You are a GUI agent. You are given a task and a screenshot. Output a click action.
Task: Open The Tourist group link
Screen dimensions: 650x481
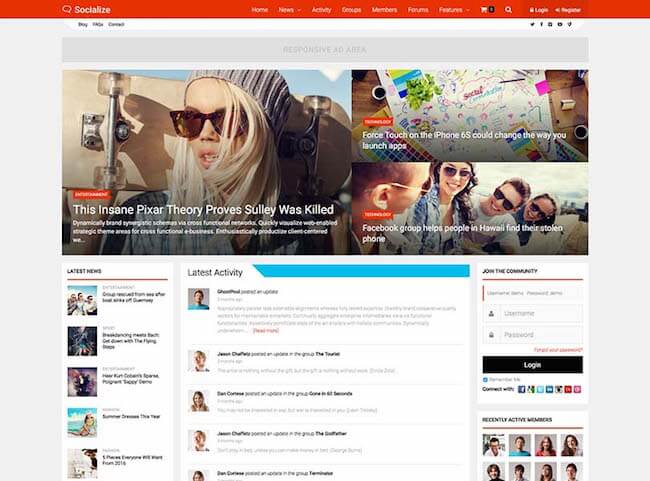[x=327, y=354]
